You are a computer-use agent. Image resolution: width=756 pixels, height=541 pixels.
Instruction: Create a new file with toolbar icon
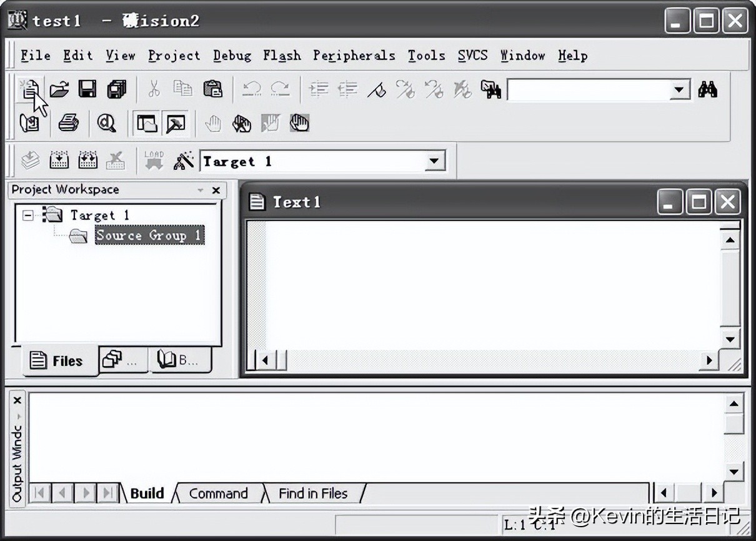tap(29, 90)
